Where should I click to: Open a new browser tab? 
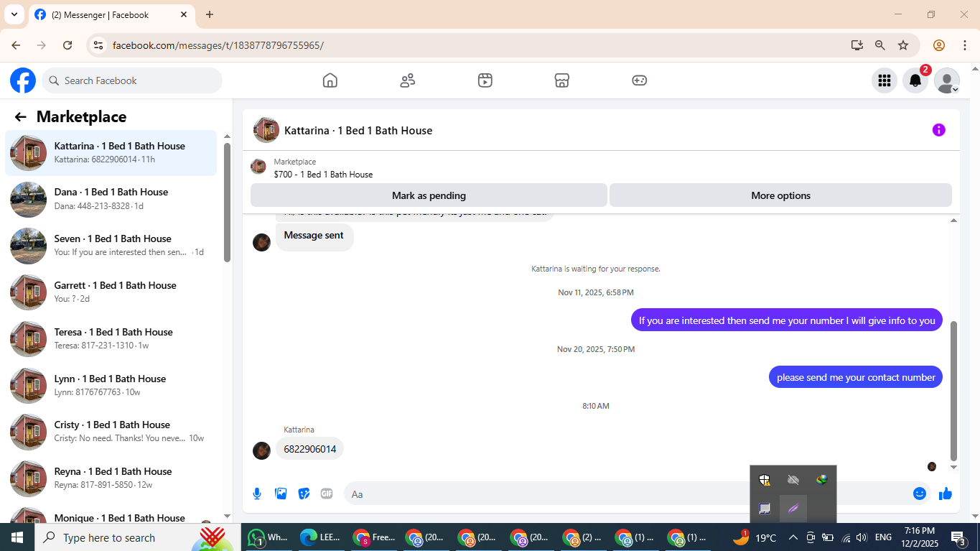point(210,14)
